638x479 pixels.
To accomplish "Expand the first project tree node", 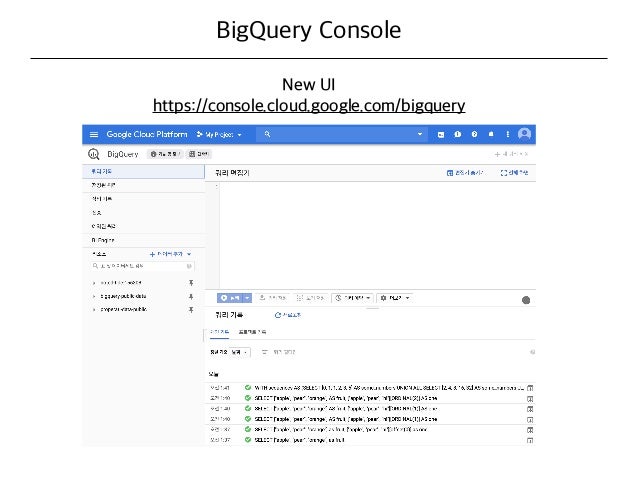I will pyautogui.click(x=94, y=282).
